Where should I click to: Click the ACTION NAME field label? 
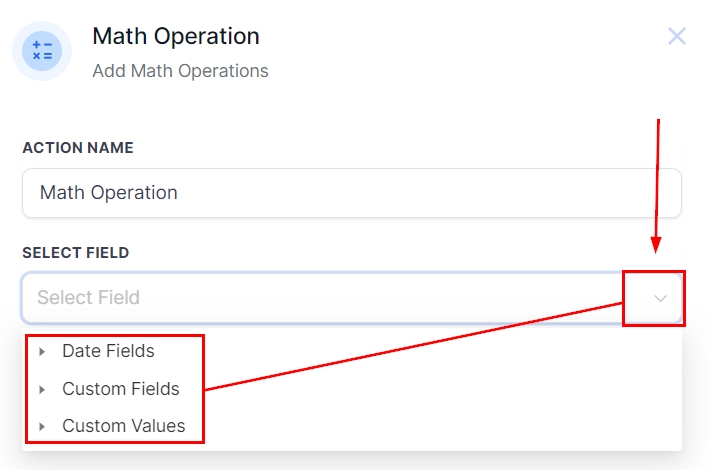pos(78,148)
